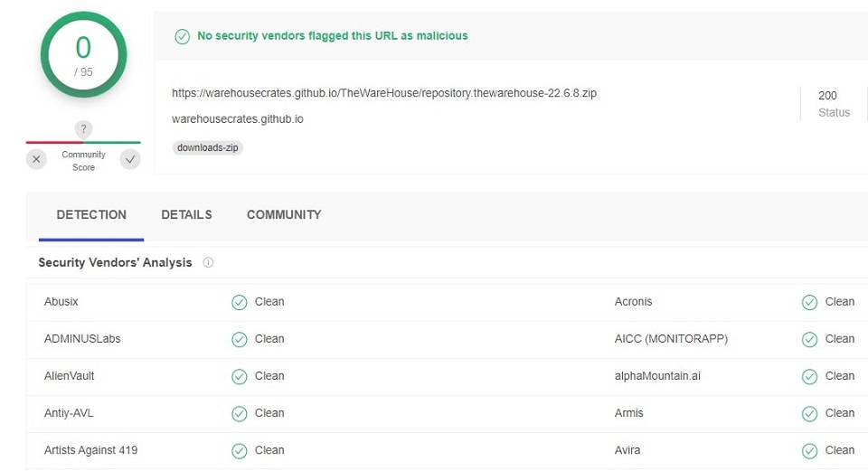Click the ADMINUSLabs vendor name
Image resolution: width=868 pixels, height=471 pixels.
click(82, 339)
